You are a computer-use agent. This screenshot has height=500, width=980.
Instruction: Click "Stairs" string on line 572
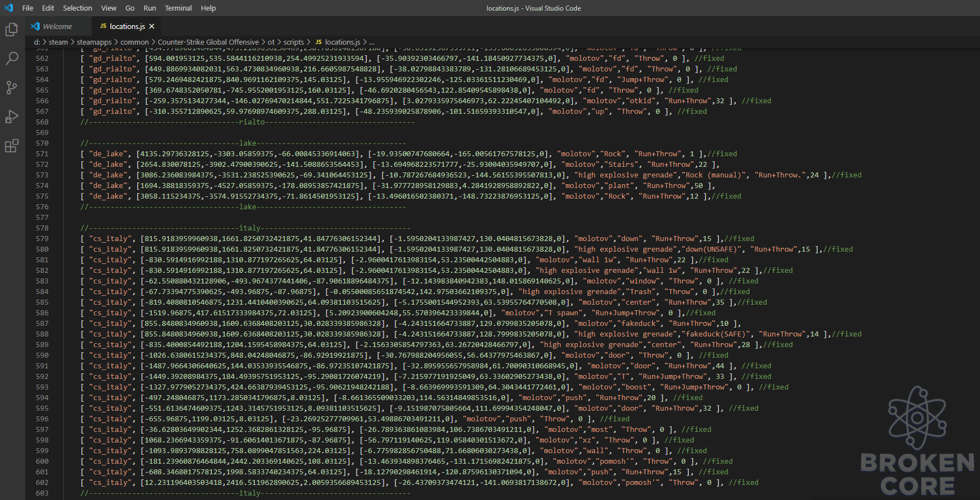pos(621,165)
